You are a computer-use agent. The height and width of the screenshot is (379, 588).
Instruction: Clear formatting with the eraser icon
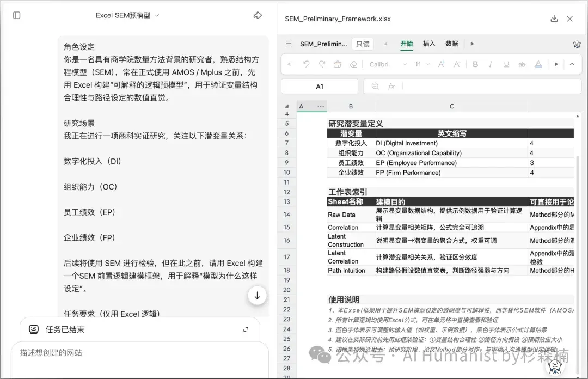tap(353, 64)
